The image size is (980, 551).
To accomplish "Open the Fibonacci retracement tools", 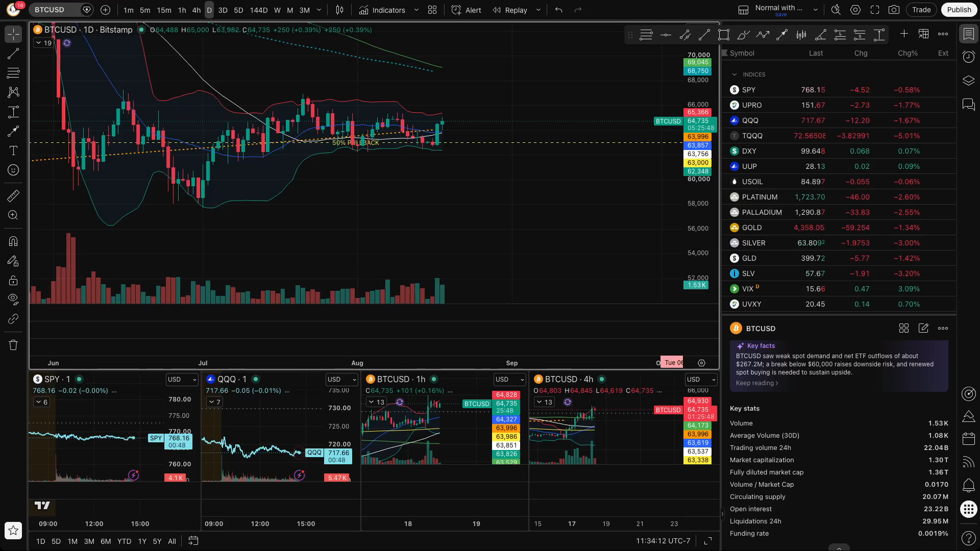I will click(x=13, y=73).
